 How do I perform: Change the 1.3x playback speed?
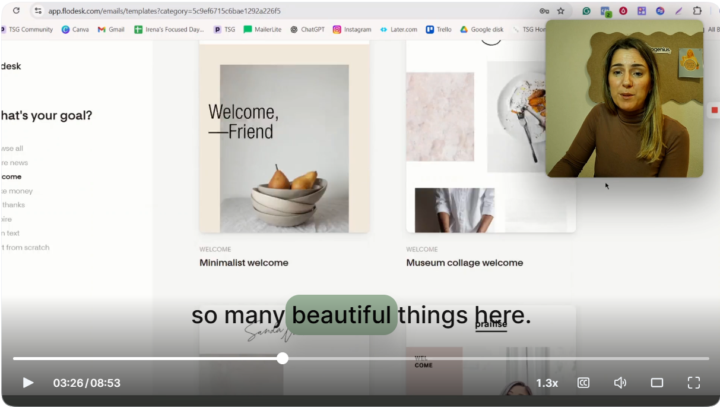click(x=547, y=383)
